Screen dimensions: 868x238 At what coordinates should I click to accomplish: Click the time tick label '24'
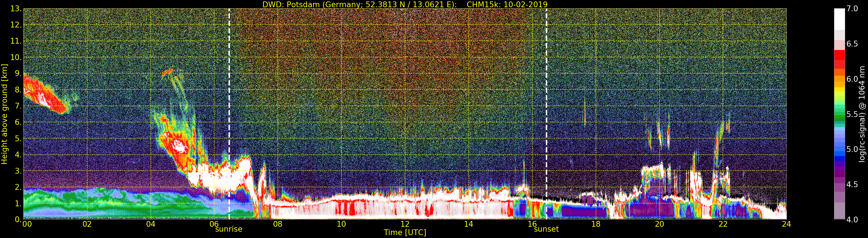click(x=786, y=224)
